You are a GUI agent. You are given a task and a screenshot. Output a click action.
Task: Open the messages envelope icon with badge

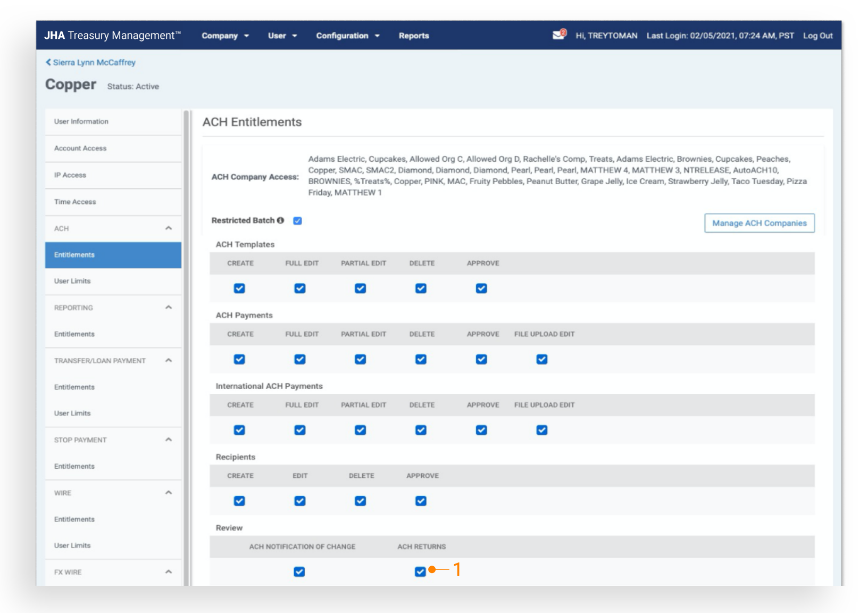[558, 35]
